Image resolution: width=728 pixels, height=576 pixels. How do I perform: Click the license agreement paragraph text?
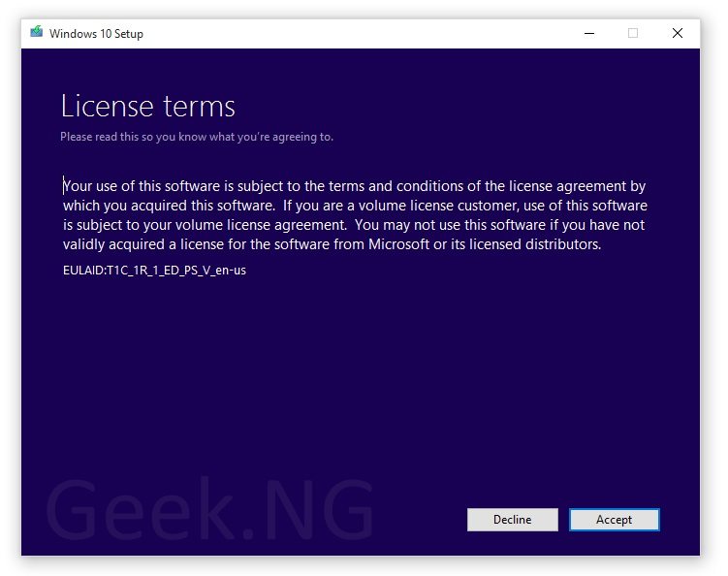click(355, 215)
